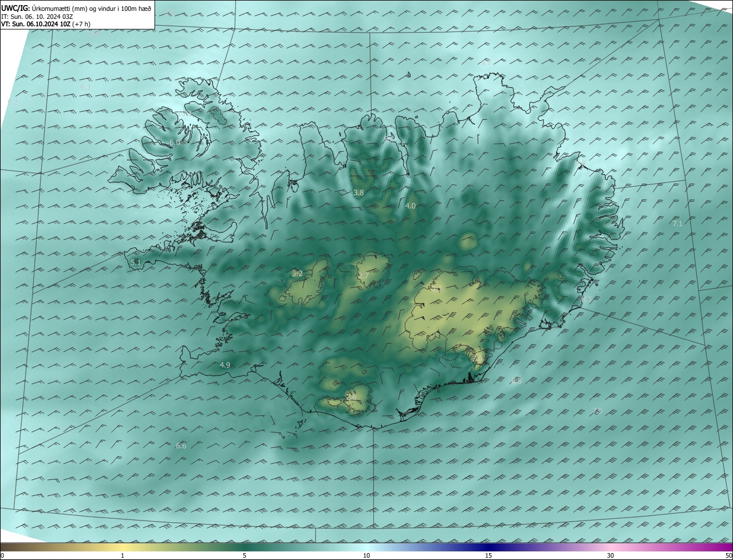Click the colorbar tick label 50
This screenshot has width=733, height=560.
(x=728, y=555)
